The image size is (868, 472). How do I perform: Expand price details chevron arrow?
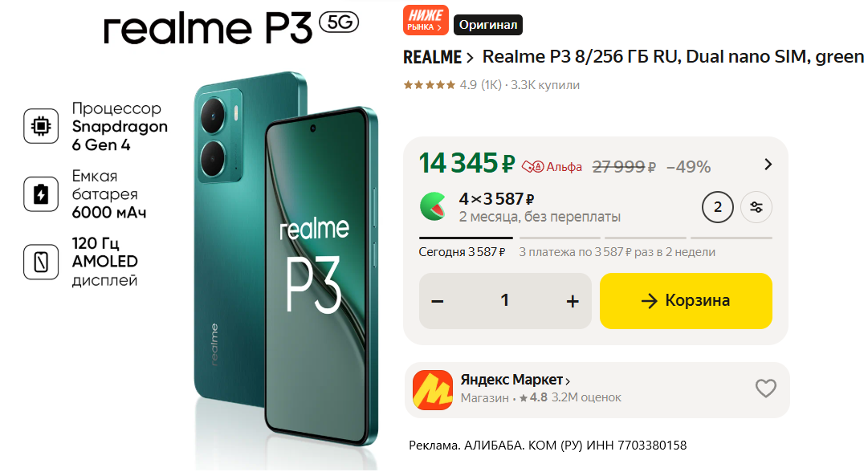click(x=768, y=165)
